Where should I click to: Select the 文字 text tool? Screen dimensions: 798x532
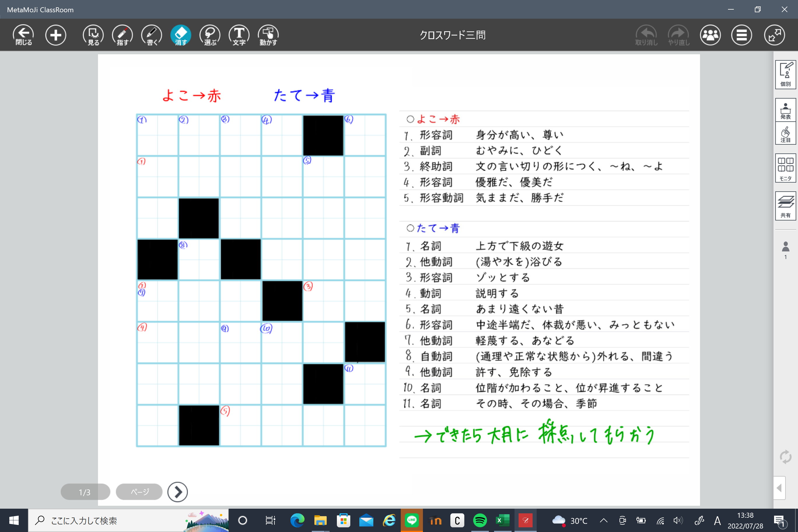pyautogui.click(x=239, y=35)
